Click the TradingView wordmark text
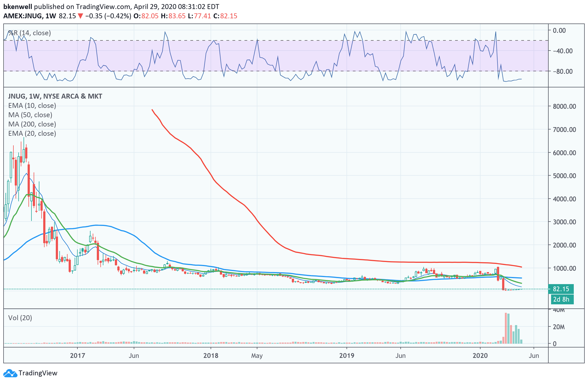Viewport: 588px width, 383px height. (x=38, y=373)
